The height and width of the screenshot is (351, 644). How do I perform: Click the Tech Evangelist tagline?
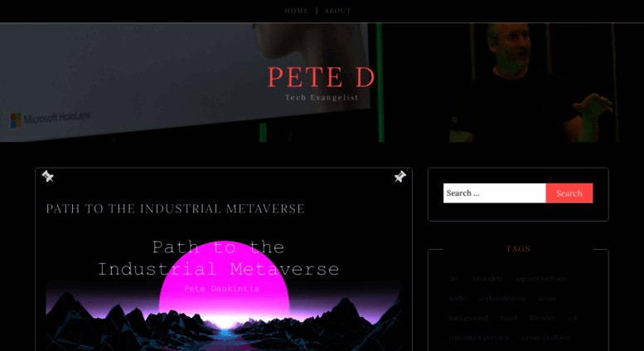[x=322, y=97]
